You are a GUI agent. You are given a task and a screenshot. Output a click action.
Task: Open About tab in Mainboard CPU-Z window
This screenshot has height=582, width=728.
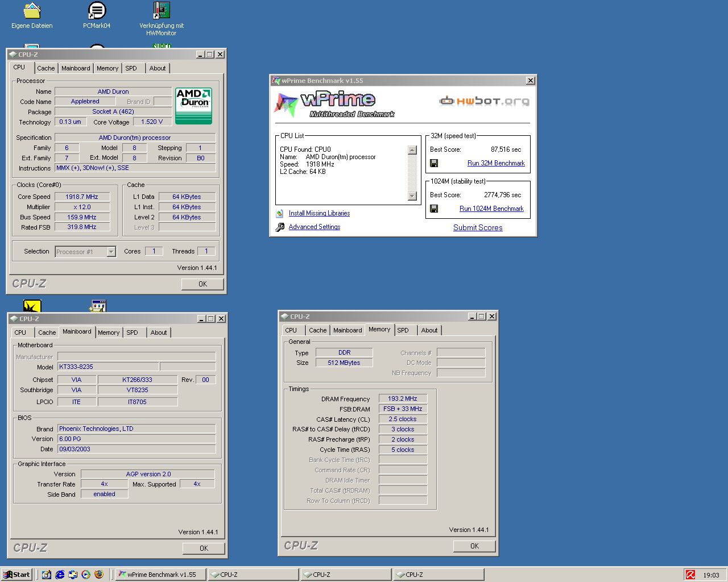point(159,332)
